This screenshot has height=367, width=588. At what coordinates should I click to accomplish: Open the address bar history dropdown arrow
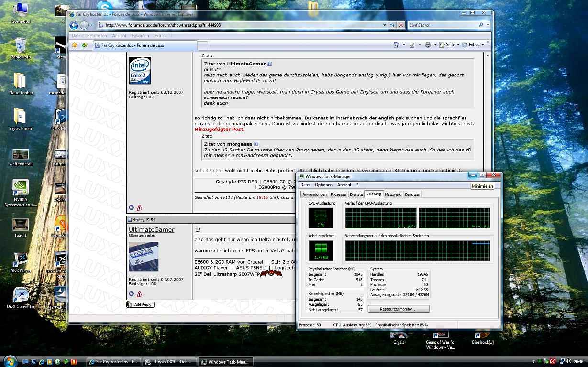385,25
